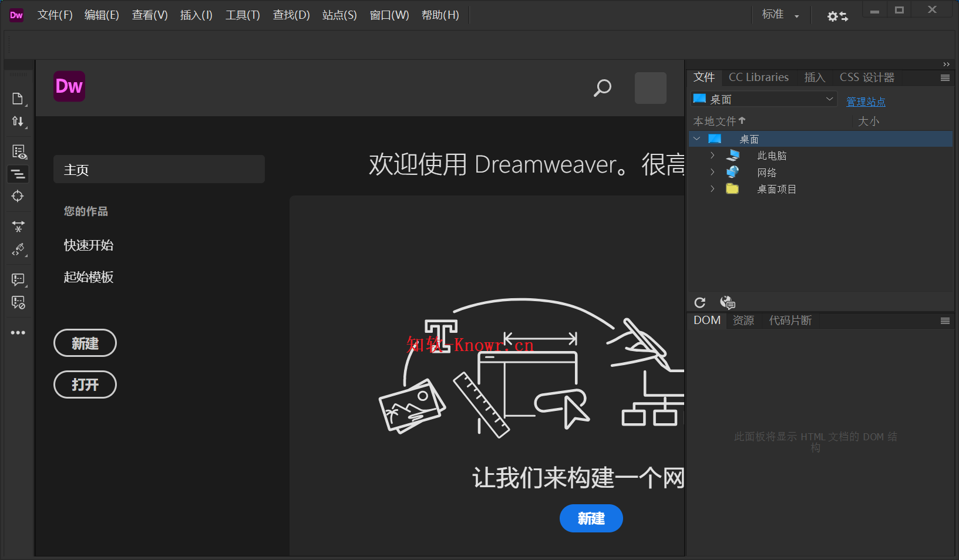Switch to CC Libraries tab
Screen dimensions: 959x560
(x=759, y=77)
